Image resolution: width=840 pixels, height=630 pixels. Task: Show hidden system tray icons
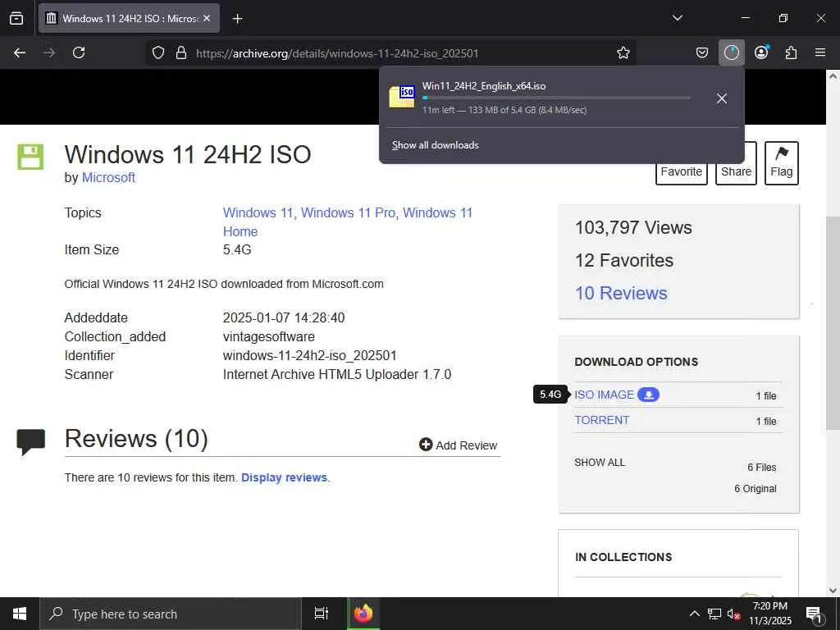694,614
